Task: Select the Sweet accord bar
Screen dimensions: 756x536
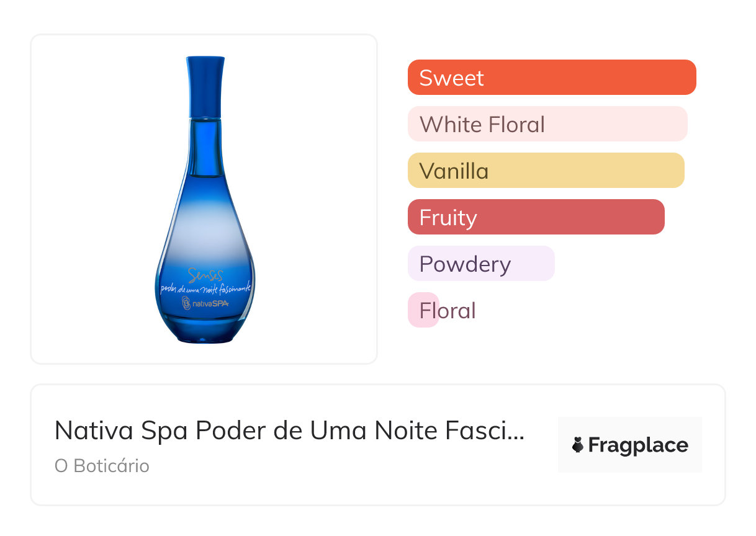Action: 552,78
